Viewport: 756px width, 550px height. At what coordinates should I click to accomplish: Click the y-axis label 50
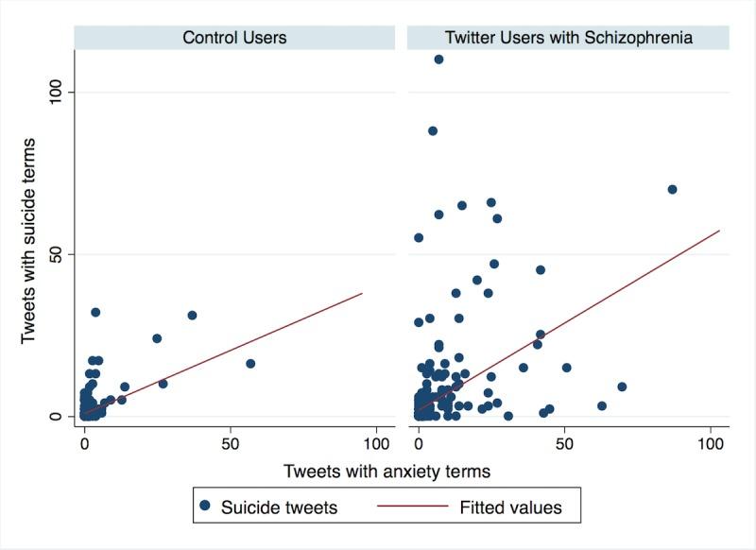[56, 254]
